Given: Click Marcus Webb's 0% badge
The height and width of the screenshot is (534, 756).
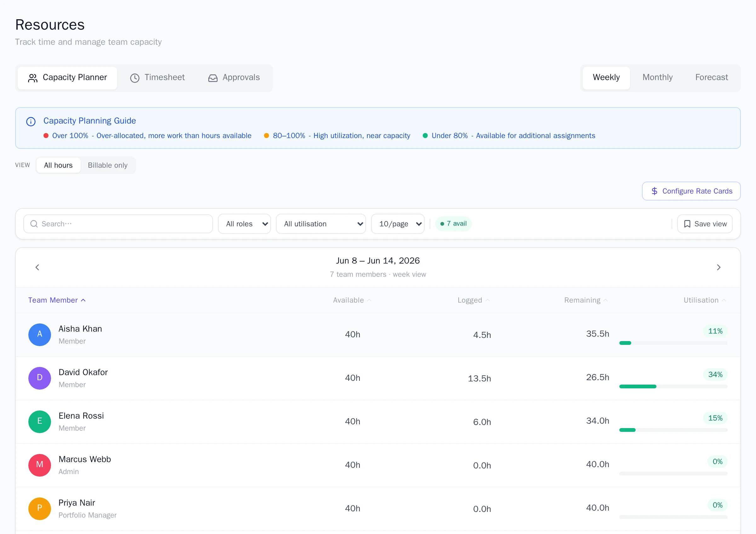Looking at the screenshot, I should point(718,461).
